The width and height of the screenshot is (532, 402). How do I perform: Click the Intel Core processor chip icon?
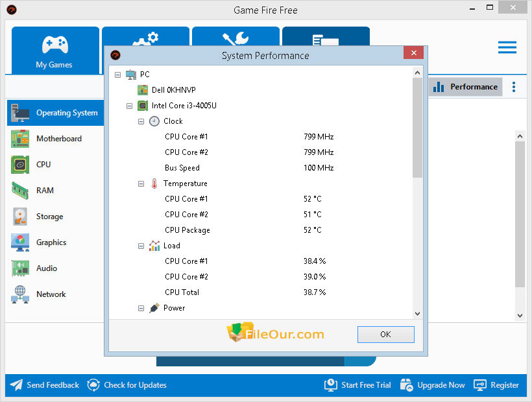143,106
